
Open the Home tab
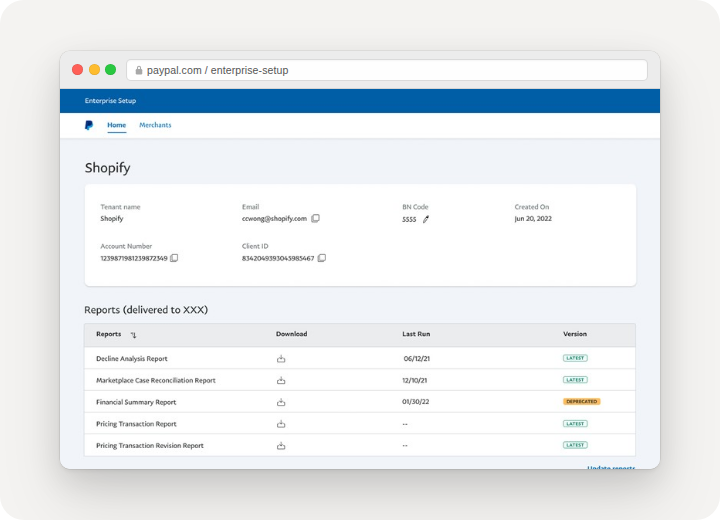click(117, 125)
